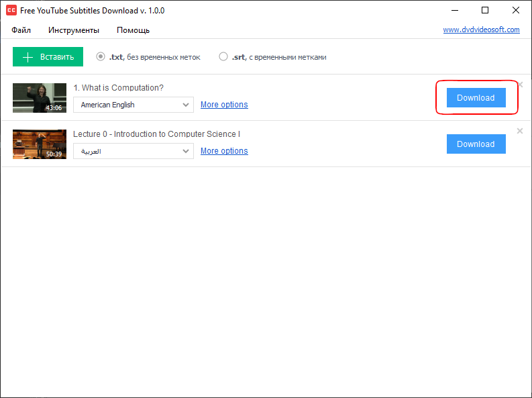Click the 50:39 video thumbnail
This screenshot has height=398, width=532.
tap(40, 144)
